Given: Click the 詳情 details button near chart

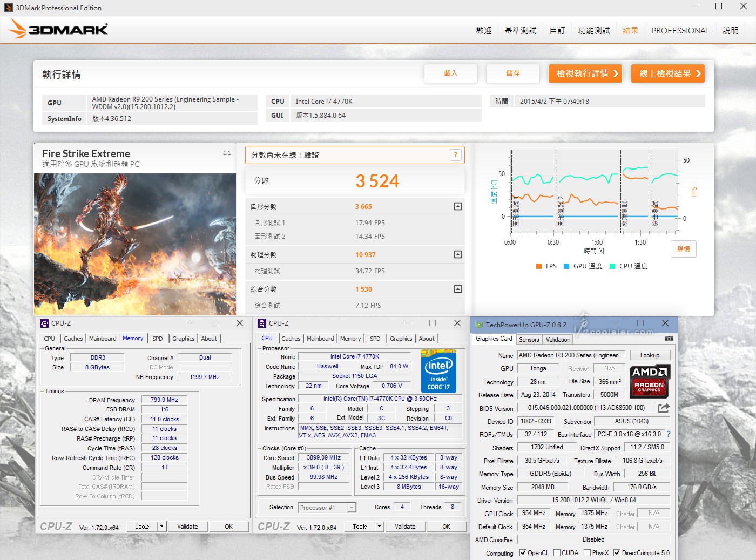Looking at the screenshot, I should (684, 249).
